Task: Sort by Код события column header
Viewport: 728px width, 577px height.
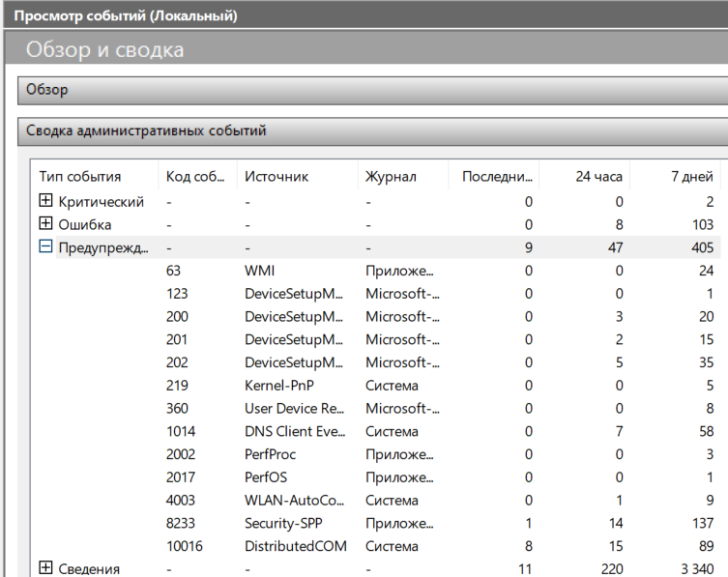Action: pos(197,176)
